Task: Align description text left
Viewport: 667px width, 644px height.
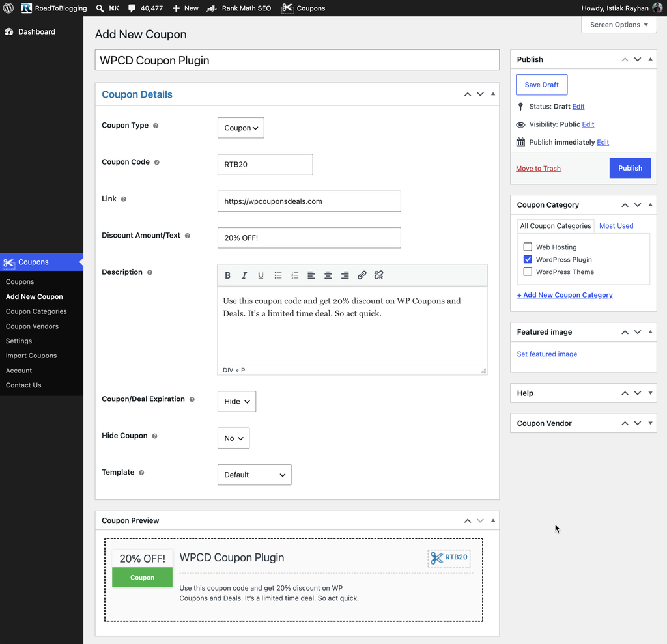Action: click(311, 275)
